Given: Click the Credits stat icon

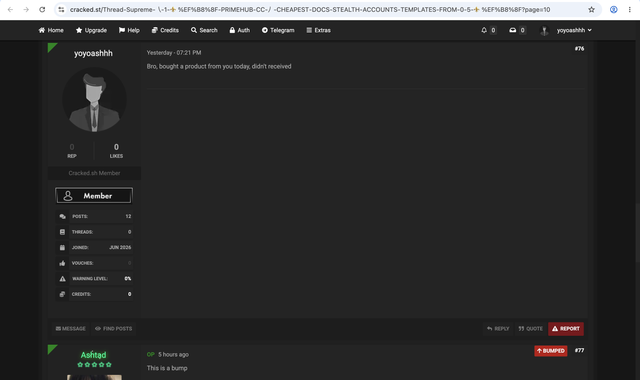Looking at the screenshot, I should [62, 294].
